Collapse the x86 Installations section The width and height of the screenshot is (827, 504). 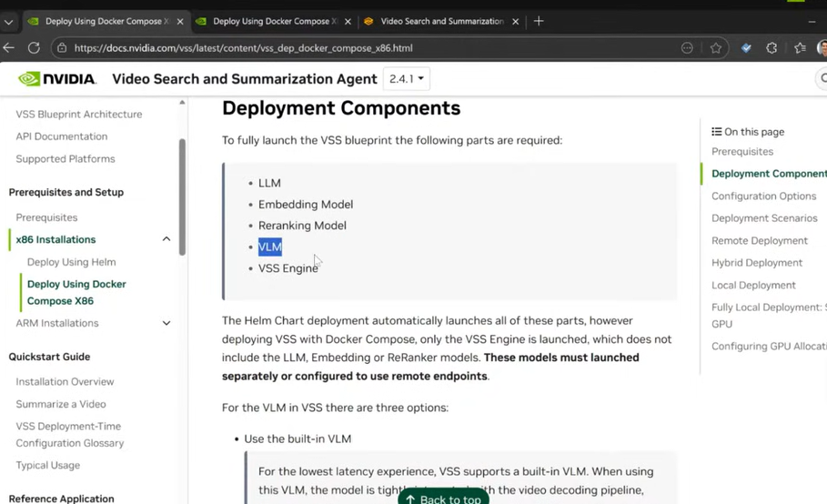coord(166,239)
